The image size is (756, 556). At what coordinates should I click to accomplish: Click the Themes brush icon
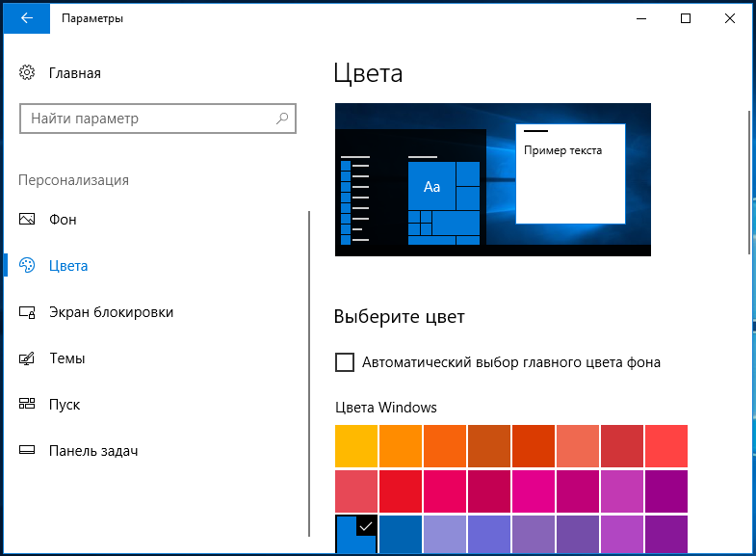coord(27,358)
